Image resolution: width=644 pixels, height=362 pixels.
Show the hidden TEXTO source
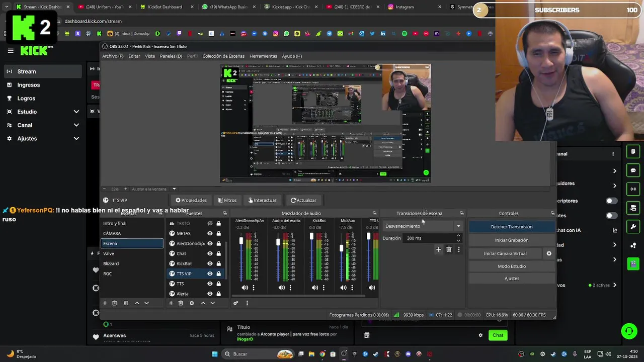[x=210, y=223]
